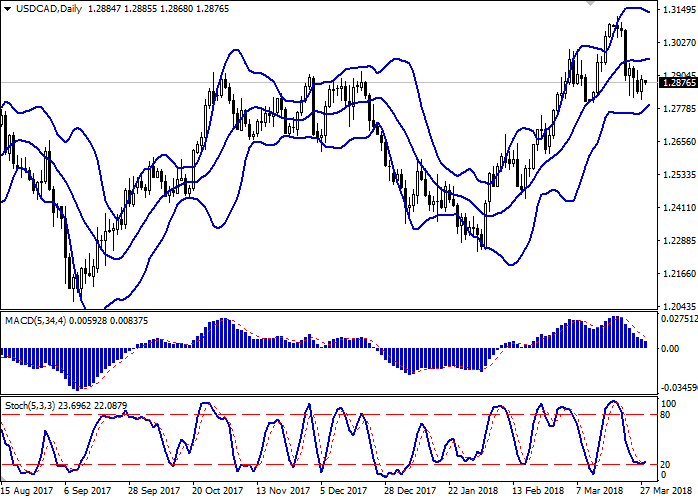This screenshot has height=500, width=698.
Task: Open the chart dropdown triangle beside USDCAD
Action: pyautogui.click(x=8, y=9)
